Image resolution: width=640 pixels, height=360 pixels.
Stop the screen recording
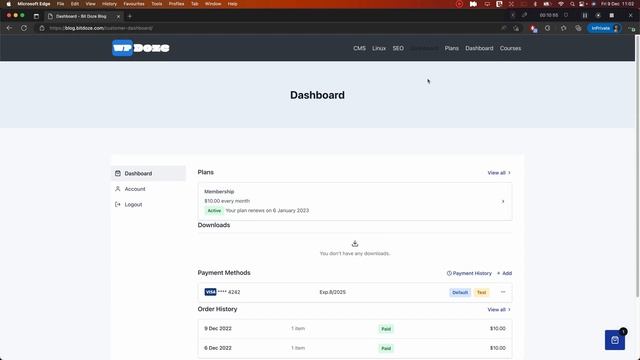point(611,16)
